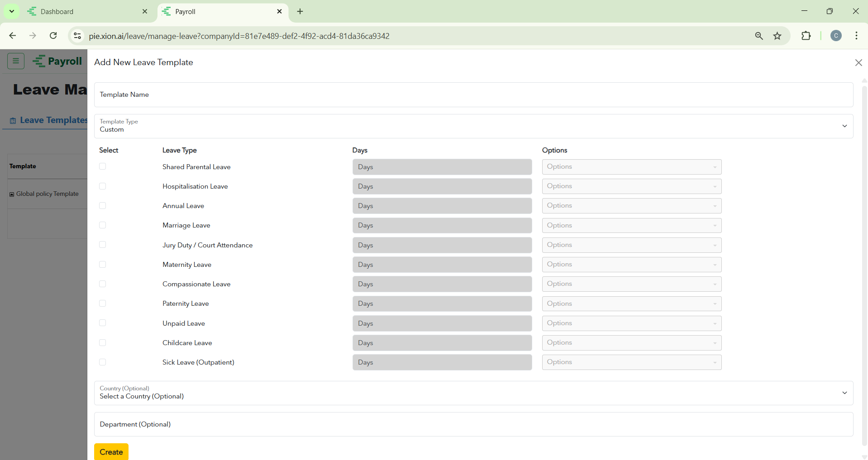Viewport: 868px width, 460px height.
Task: Open the browser extensions puzzle icon
Action: point(806,36)
